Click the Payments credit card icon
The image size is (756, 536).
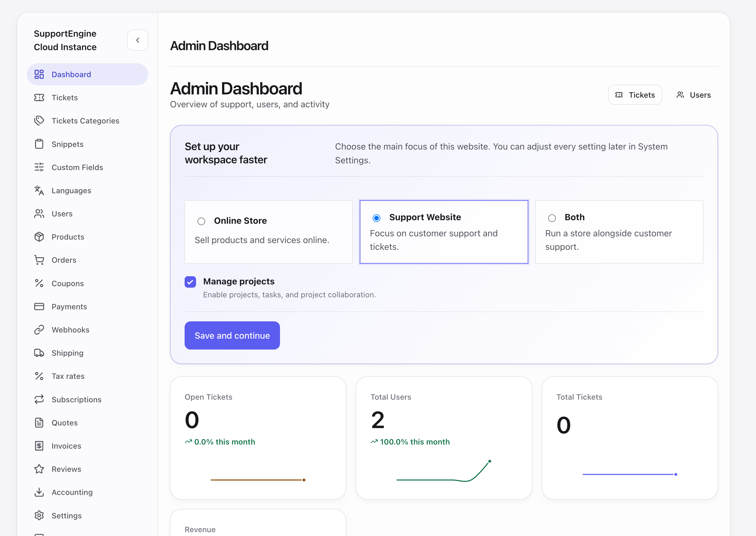39,307
